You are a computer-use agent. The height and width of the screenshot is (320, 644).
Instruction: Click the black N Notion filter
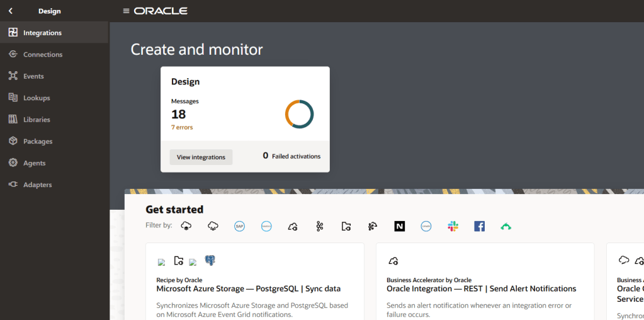point(399,226)
